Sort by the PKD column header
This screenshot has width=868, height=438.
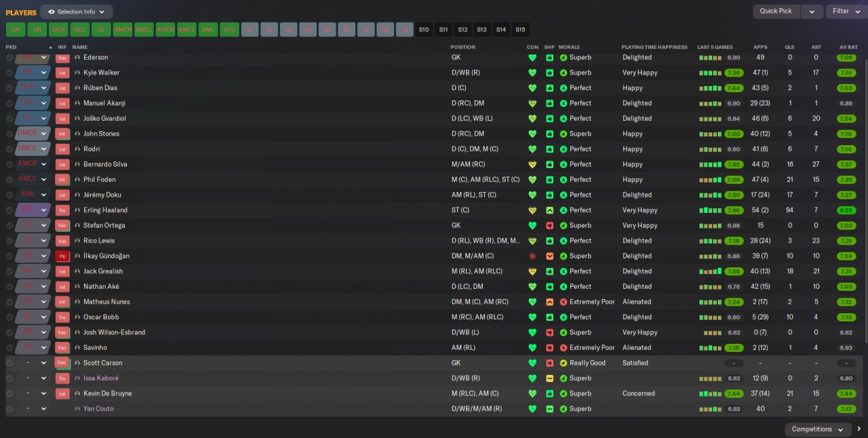[11, 47]
